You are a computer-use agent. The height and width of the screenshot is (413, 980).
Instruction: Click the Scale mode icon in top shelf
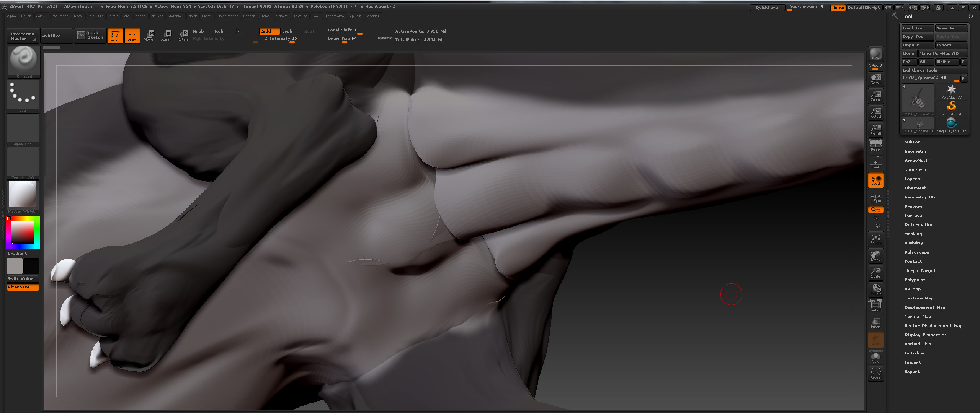(x=165, y=36)
